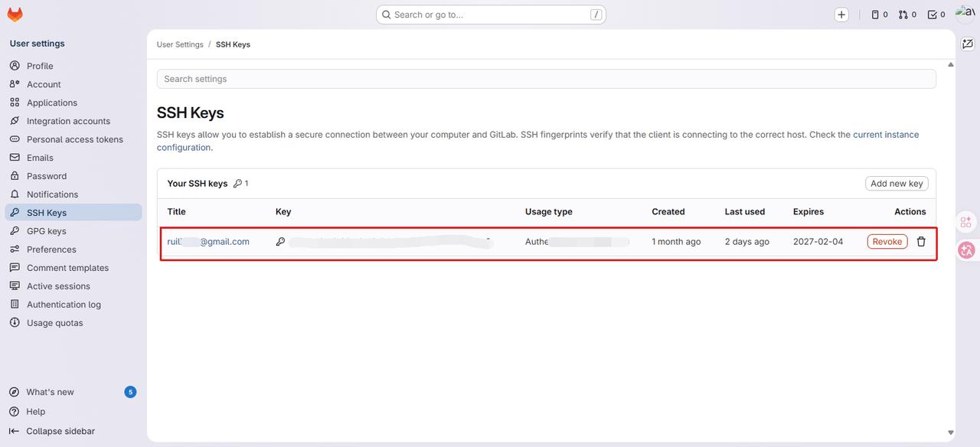Focus the Search or go to box
The image size is (980, 447).
tap(490, 15)
